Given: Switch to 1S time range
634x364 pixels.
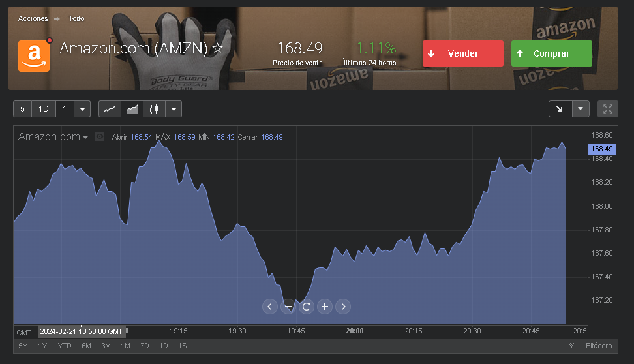Looking at the screenshot, I should (183, 346).
